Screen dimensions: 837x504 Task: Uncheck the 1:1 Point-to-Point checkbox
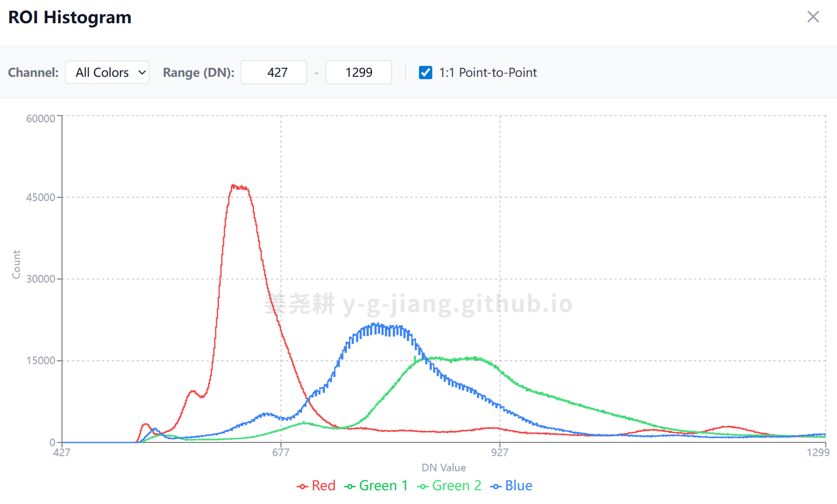tap(425, 73)
